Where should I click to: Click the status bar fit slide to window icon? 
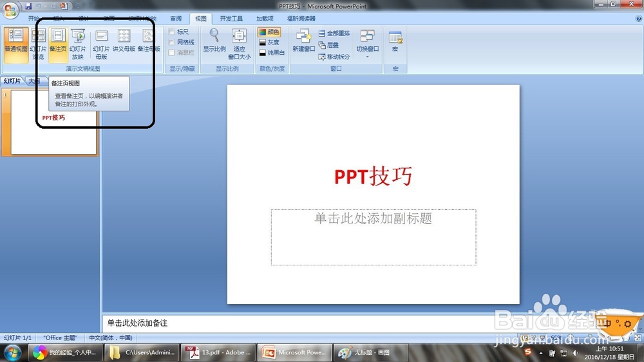coord(638,338)
